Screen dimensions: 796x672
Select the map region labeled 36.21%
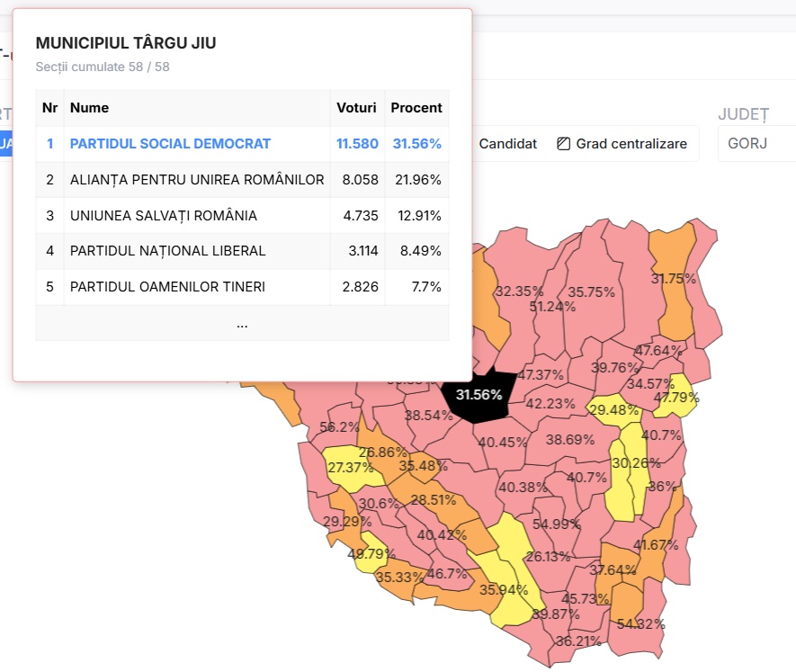click(577, 642)
